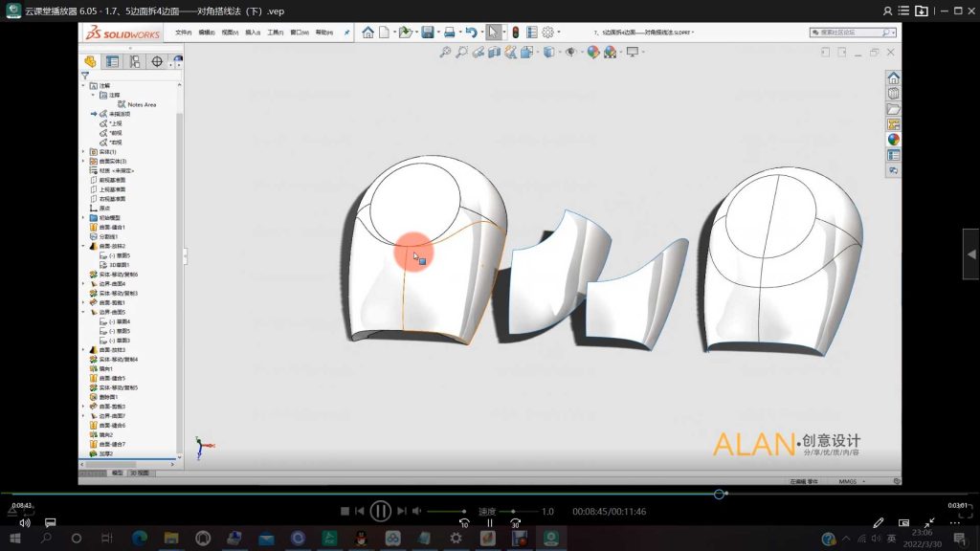This screenshot has height=551, width=980.
Task: Click the Save icon in the SolidWorks toolbar
Action: pyautogui.click(x=429, y=32)
